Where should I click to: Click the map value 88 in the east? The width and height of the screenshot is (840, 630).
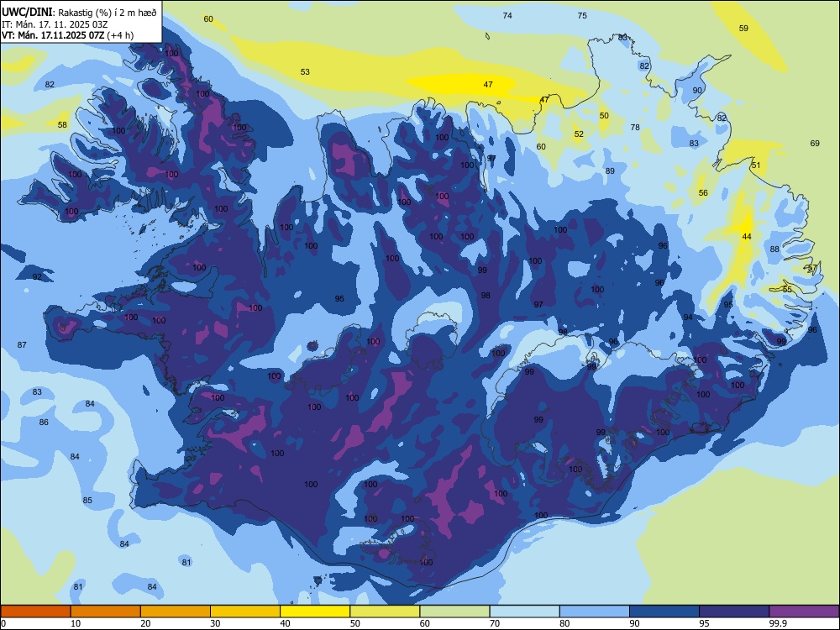pyautogui.click(x=774, y=249)
